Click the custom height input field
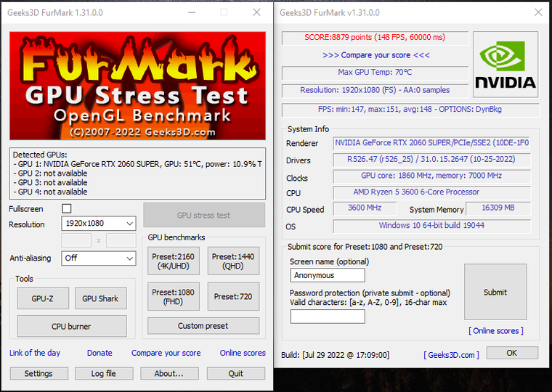 point(121,241)
